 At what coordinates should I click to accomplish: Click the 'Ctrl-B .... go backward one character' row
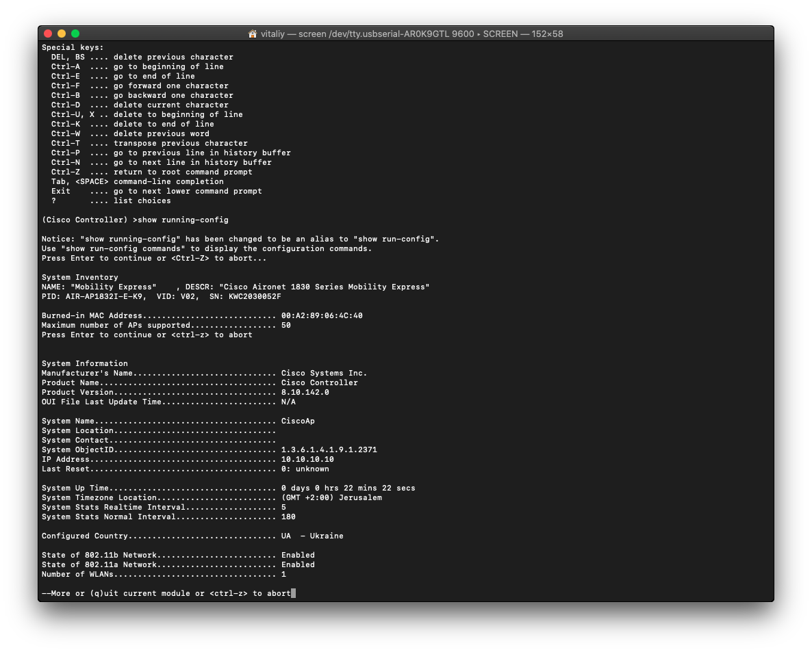142,95
